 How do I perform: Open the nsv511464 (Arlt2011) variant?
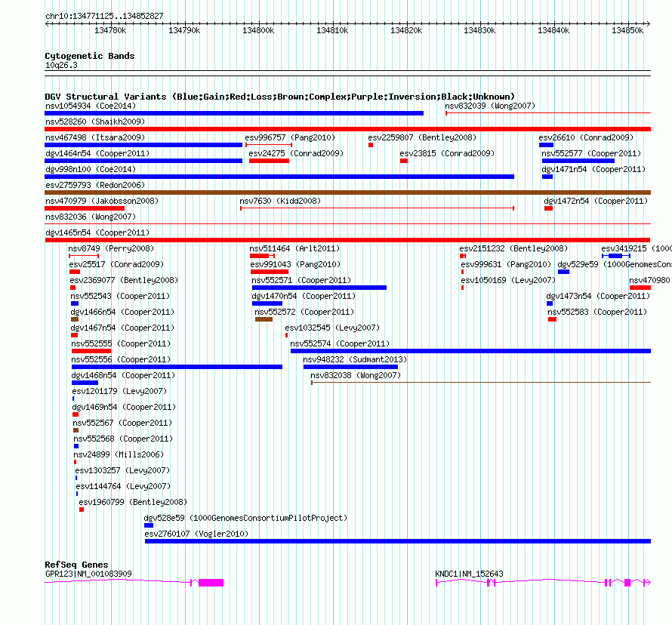tap(294, 248)
